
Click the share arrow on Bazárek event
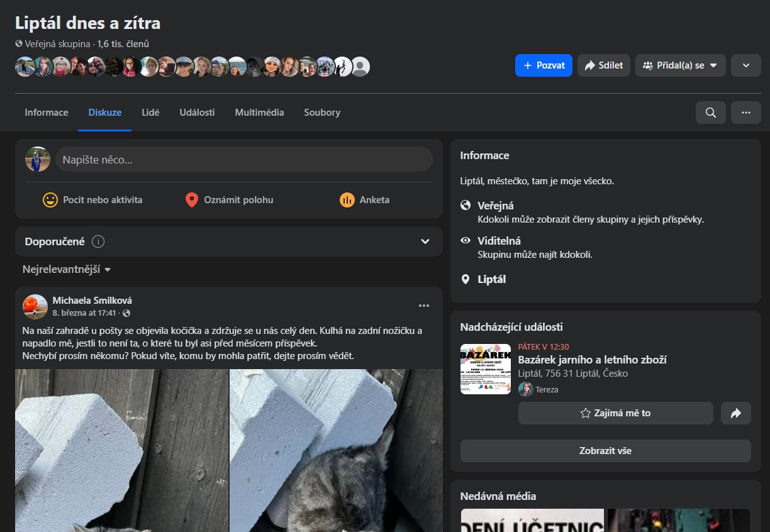735,413
